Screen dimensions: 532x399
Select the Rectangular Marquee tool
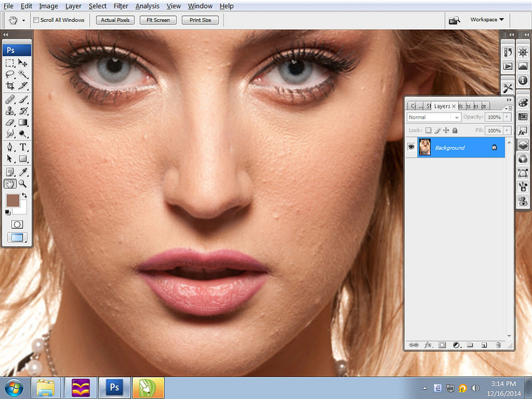(x=10, y=63)
